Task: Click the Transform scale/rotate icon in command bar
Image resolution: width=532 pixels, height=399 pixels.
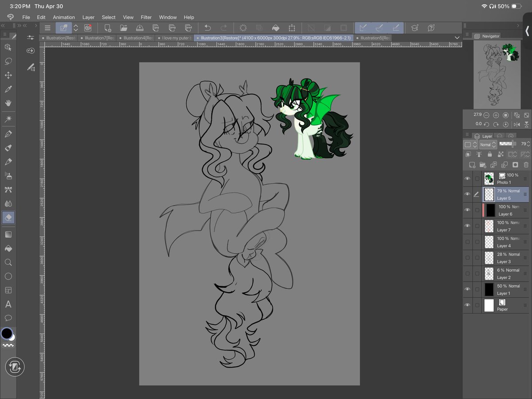Action: [x=292, y=27]
